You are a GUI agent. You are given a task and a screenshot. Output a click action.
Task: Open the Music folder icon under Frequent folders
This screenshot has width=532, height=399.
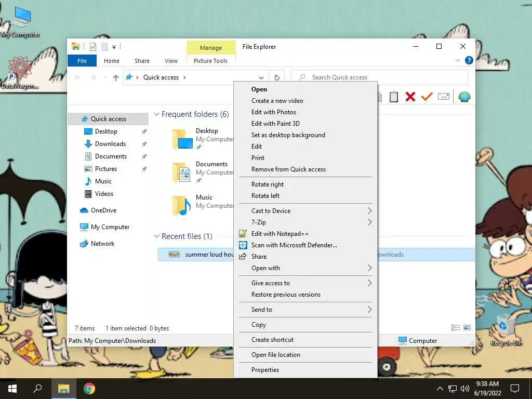[x=181, y=206]
